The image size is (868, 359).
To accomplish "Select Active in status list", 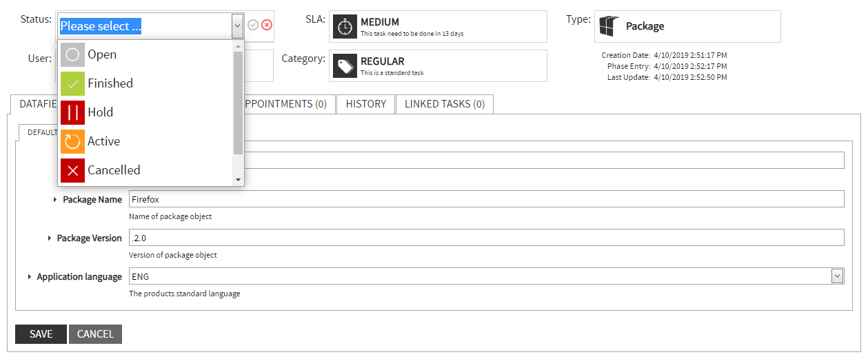I will tap(146, 141).
